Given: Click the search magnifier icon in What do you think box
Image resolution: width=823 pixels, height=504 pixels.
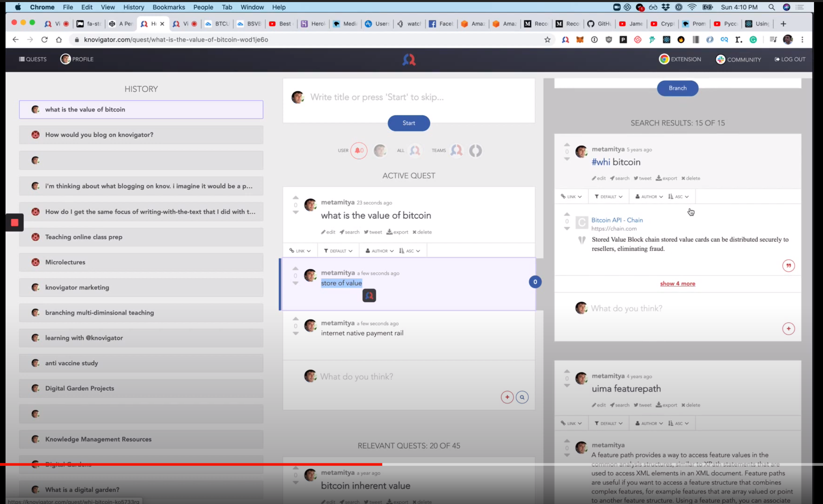Looking at the screenshot, I should click(522, 397).
